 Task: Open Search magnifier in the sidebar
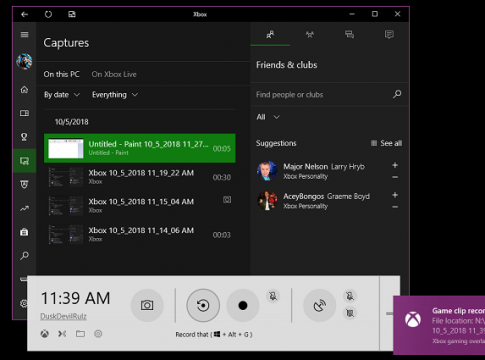(x=24, y=256)
